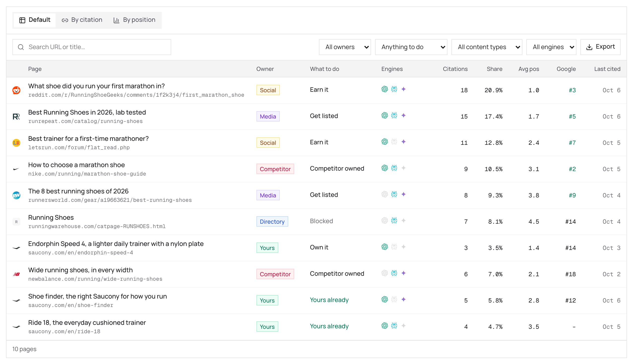Open the Anything to do dropdown
Image resolution: width=633 pixels, height=364 pixels.
[411, 47]
